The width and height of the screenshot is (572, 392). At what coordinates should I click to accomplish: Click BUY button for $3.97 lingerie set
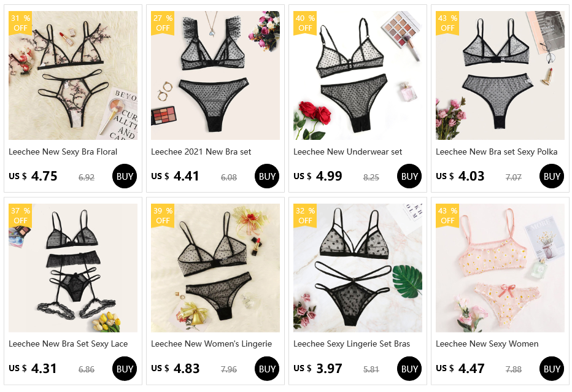click(x=409, y=369)
